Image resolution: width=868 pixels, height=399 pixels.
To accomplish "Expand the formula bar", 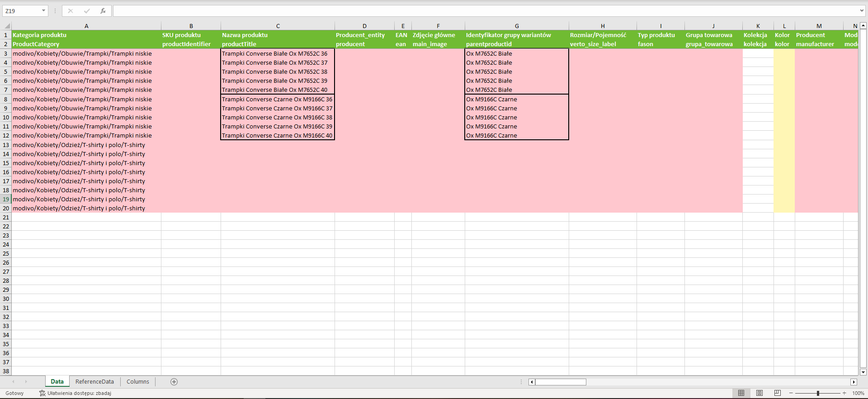I will 862,11.
